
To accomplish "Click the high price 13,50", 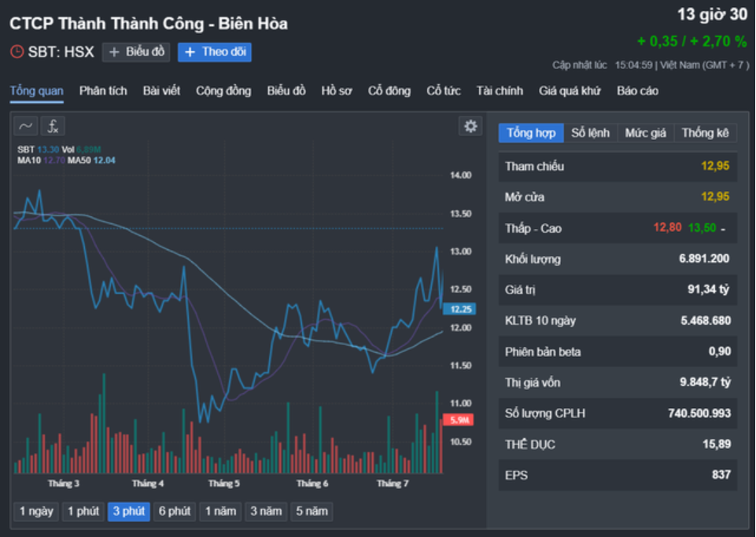I will 702,227.
